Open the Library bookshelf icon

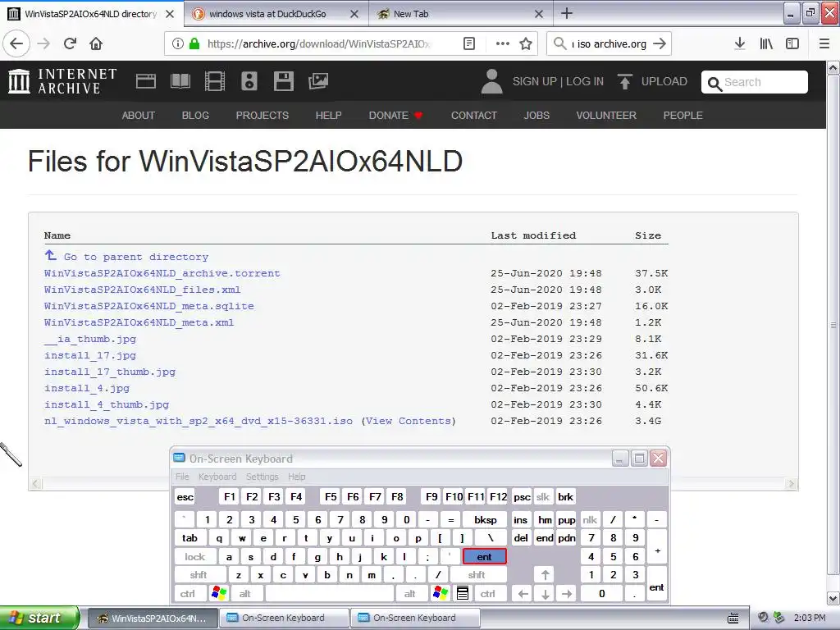(766, 43)
